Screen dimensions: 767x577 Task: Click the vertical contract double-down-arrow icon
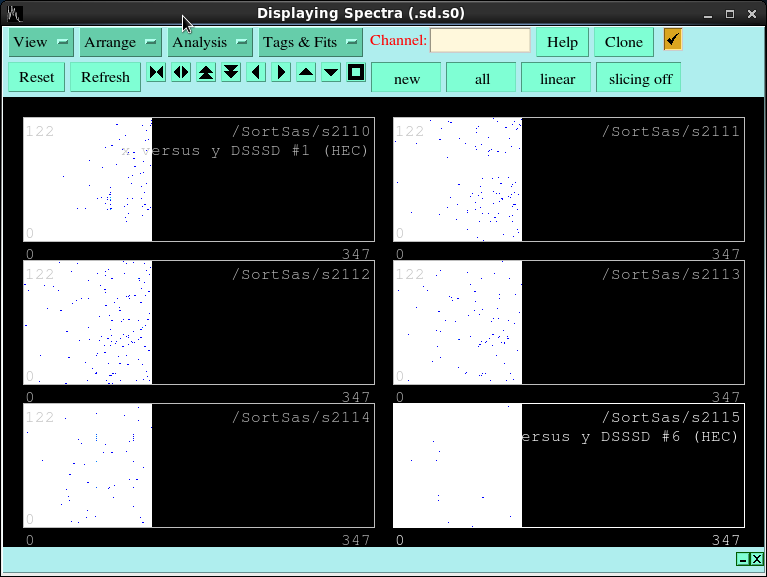231,72
